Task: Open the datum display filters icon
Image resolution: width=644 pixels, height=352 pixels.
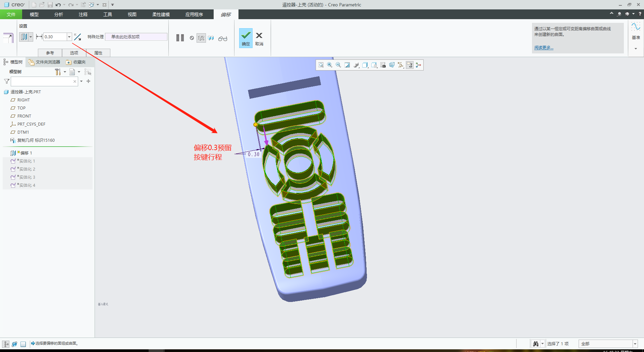Action: tap(401, 65)
